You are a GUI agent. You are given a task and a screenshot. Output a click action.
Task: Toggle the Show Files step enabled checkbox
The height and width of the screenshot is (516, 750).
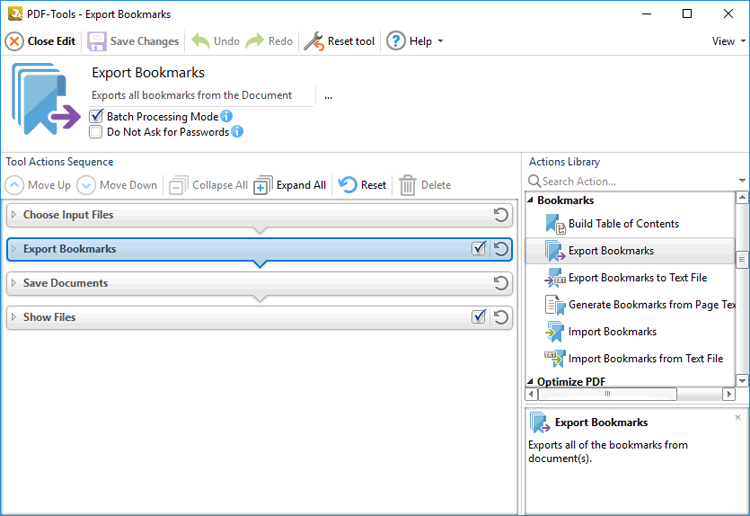click(x=479, y=317)
